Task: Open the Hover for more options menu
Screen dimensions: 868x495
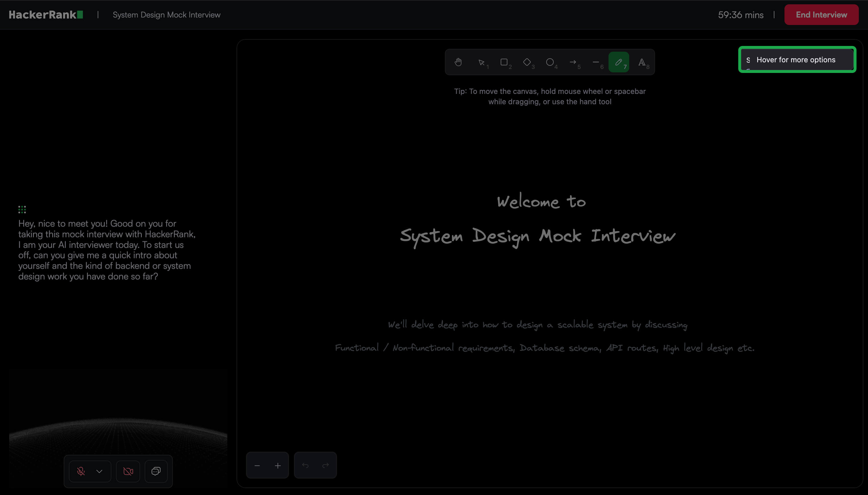Action: (797, 60)
